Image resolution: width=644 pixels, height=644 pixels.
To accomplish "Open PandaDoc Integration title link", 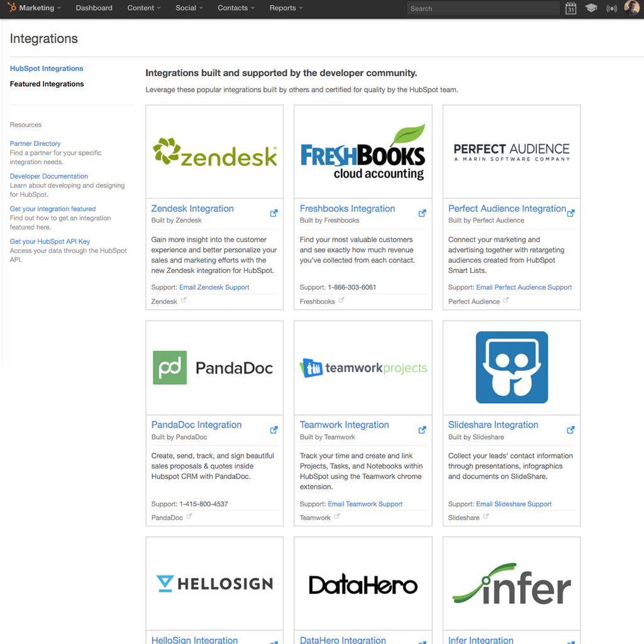I will pos(196,425).
